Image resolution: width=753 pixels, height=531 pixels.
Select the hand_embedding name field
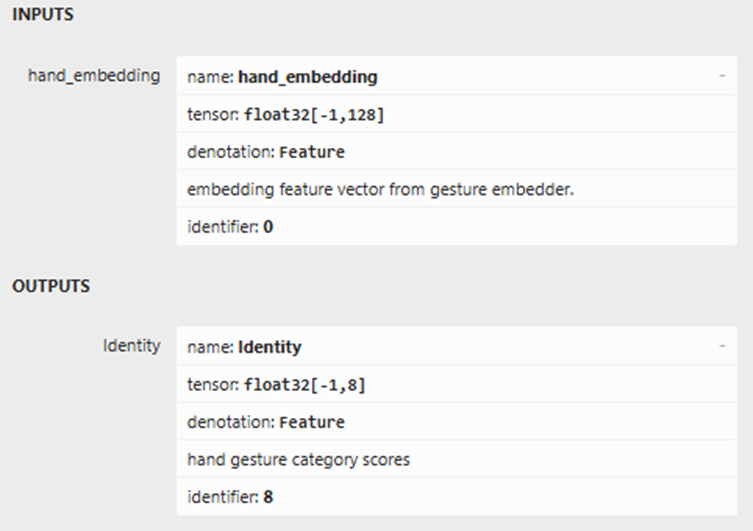tap(457, 76)
